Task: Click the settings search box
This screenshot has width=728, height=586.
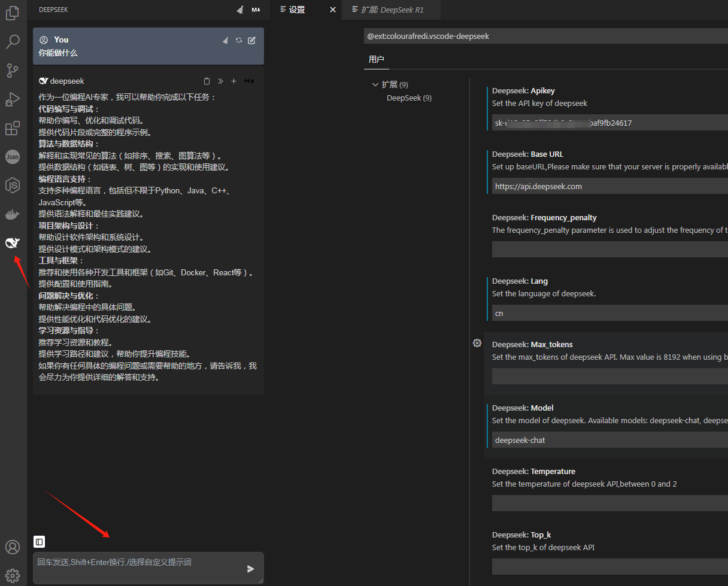Action: 546,36
